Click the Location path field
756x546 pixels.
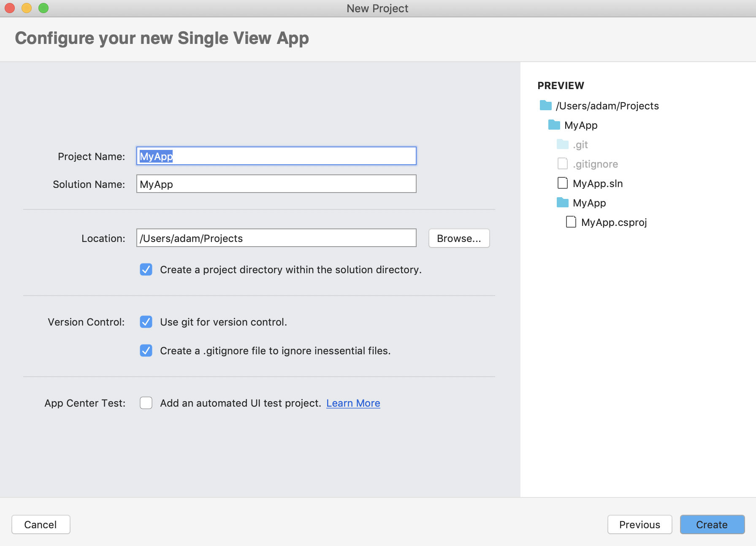[x=276, y=238]
